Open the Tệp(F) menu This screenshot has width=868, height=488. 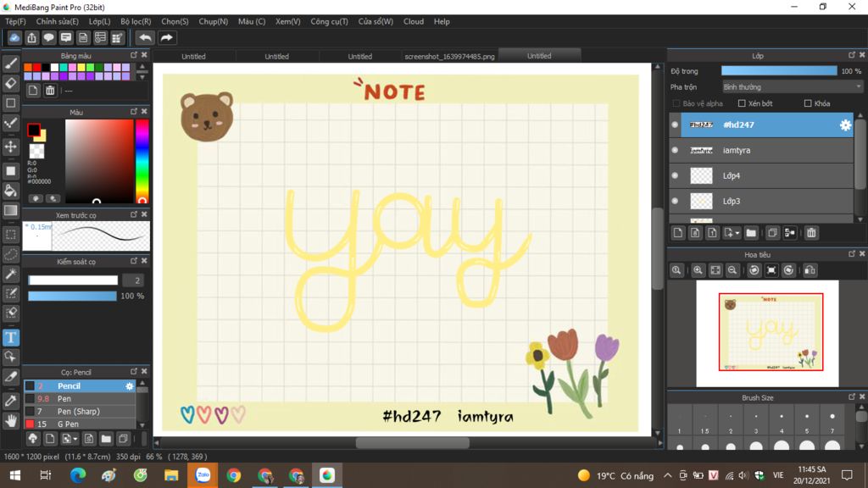(15, 21)
